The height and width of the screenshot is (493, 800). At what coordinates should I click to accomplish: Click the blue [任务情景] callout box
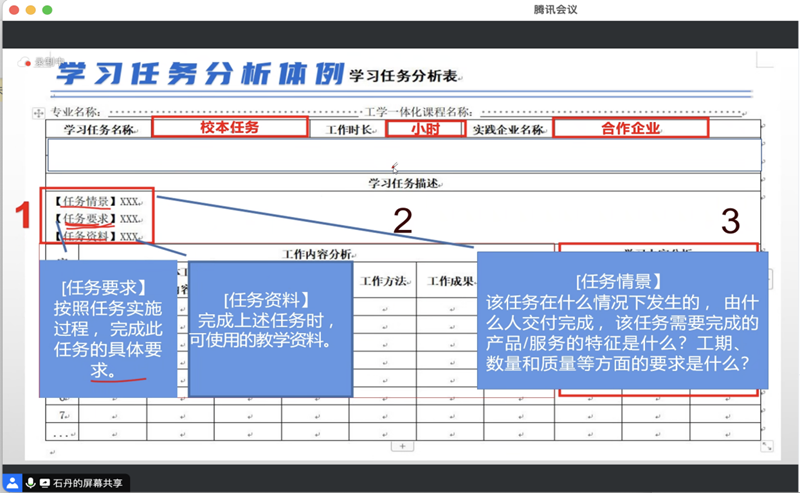(x=622, y=319)
